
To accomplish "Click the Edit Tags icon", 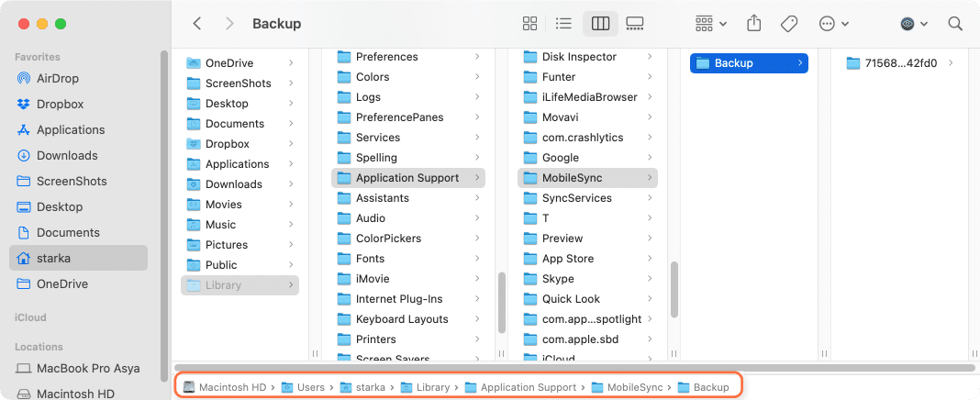I will [x=789, y=24].
